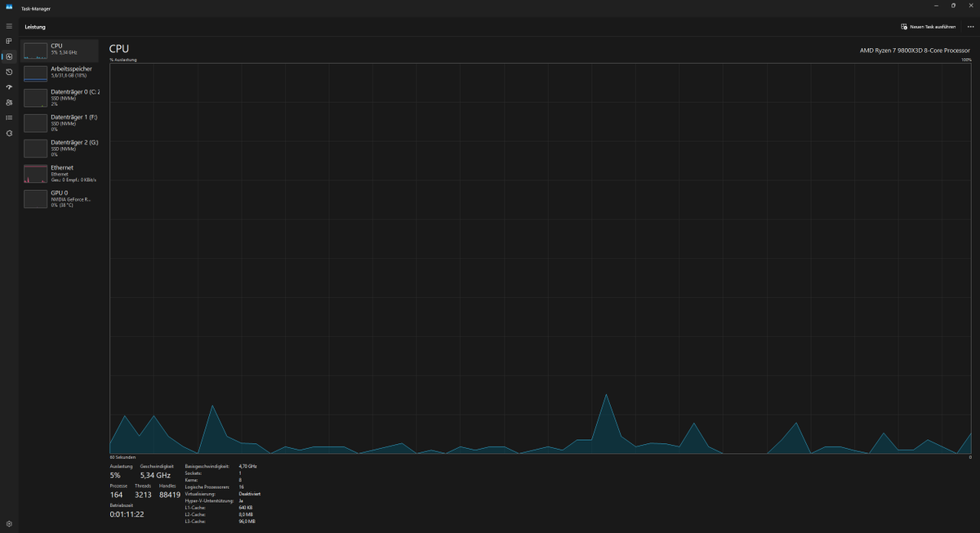The height and width of the screenshot is (533, 980).
Task: Click the AMD Ryzen 7 9800X3D processor name
Action: click(915, 51)
